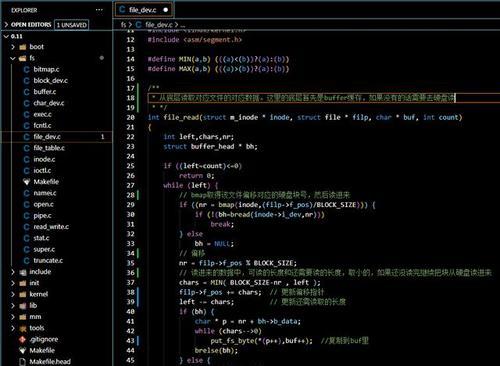Open block_dev.c file
The image size is (500, 366).
[50, 81]
